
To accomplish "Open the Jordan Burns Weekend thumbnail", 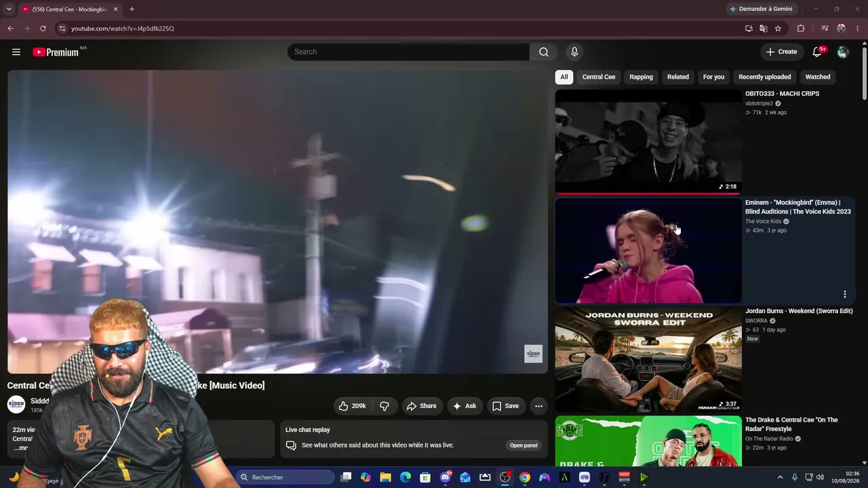I will [648, 360].
